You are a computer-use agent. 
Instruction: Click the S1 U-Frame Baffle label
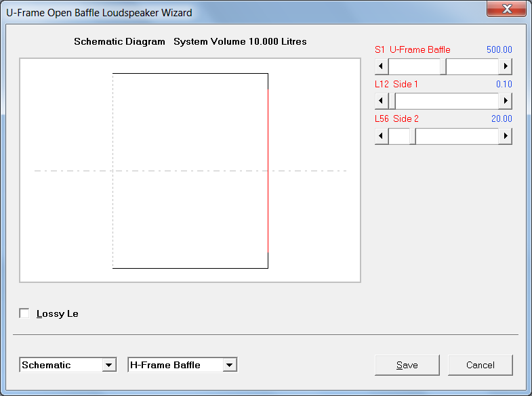click(413, 50)
